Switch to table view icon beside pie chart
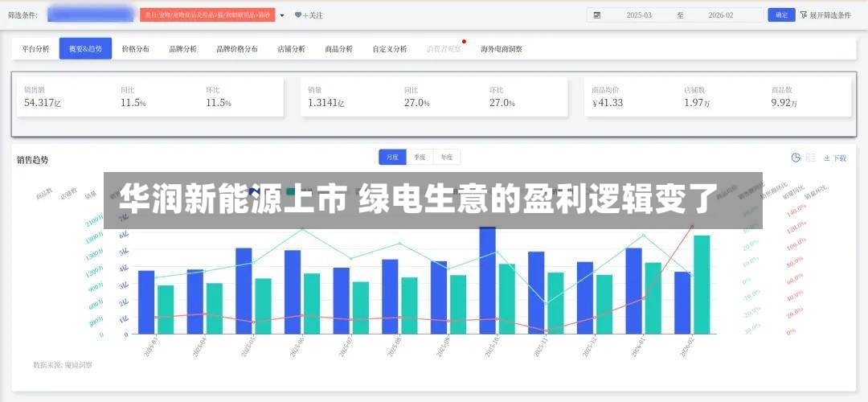This screenshot has height=402, width=868. click(x=811, y=158)
